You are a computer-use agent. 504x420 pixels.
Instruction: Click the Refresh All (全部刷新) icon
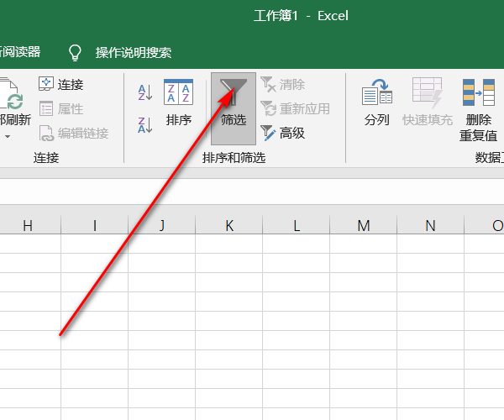click(x=12, y=93)
